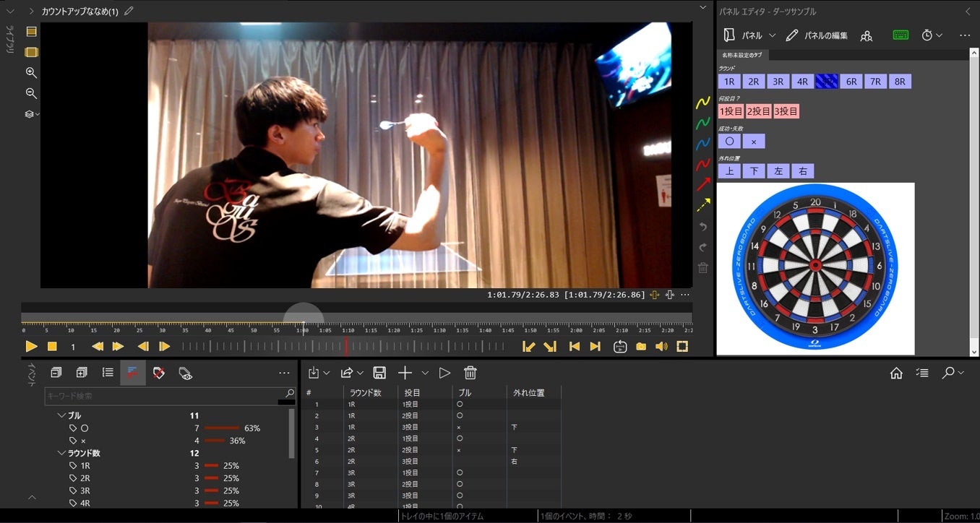The width and height of the screenshot is (980, 523).
Task: Save event list with floppy disk icon
Action: [x=379, y=373]
